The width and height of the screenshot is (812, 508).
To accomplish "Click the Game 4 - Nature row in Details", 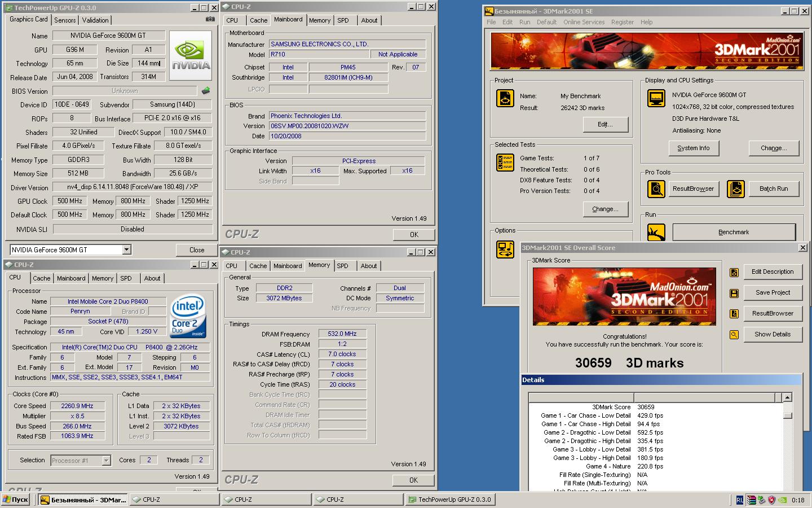I will [x=656, y=466].
